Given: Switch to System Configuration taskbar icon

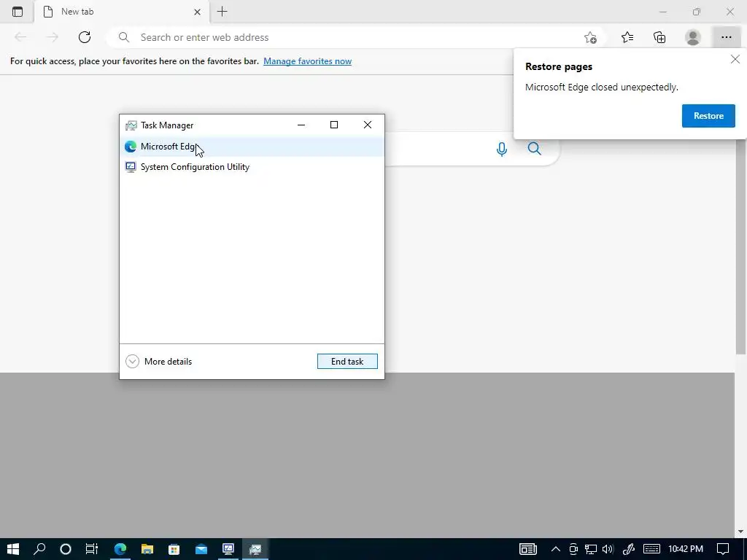Looking at the screenshot, I should [x=228, y=549].
